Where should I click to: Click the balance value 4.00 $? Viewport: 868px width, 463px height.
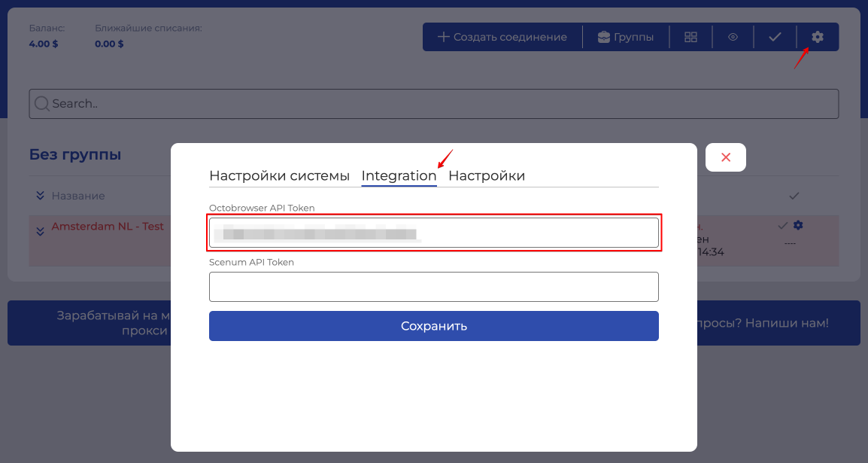click(x=44, y=44)
